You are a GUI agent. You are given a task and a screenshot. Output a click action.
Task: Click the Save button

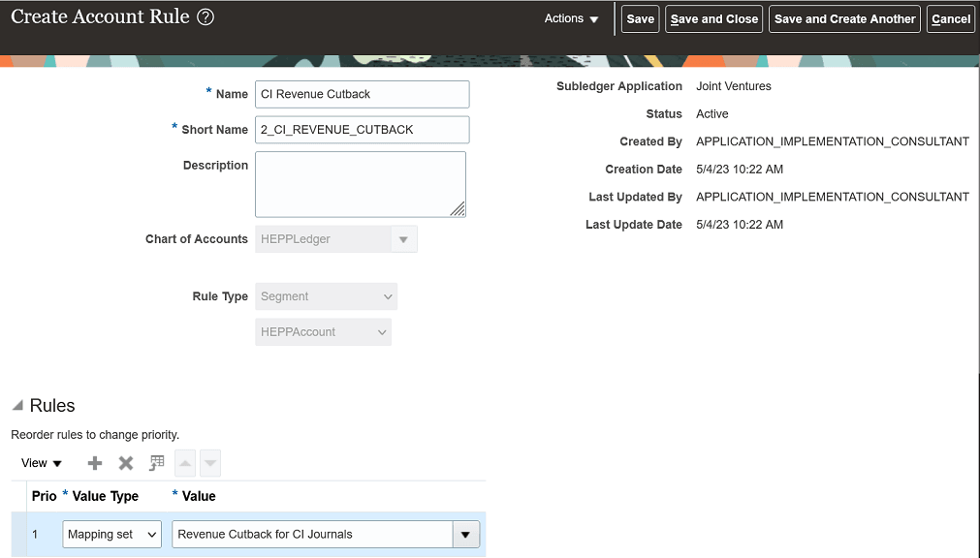click(640, 18)
